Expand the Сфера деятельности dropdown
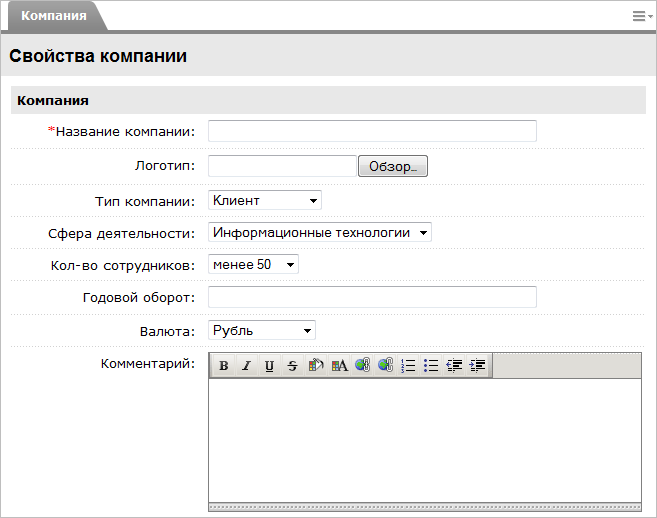This screenshot has width=657, height=518. tap(320, 232)
